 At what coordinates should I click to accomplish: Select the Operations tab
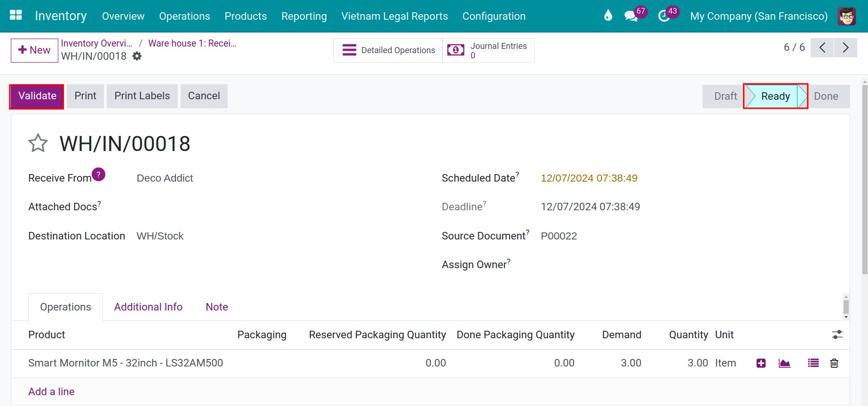pyautogui.click(x=65, y=307)
